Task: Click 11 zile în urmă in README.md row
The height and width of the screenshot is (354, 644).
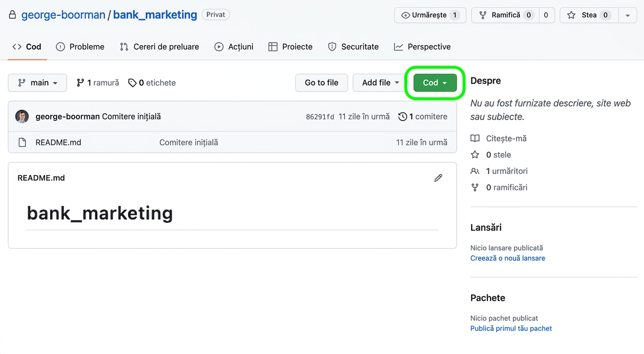Action: pos(422,142)
